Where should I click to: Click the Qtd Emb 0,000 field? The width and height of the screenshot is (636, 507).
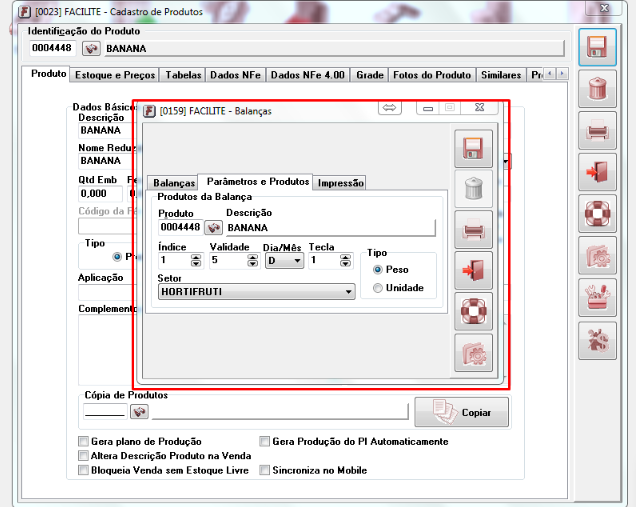pos(100,194)
